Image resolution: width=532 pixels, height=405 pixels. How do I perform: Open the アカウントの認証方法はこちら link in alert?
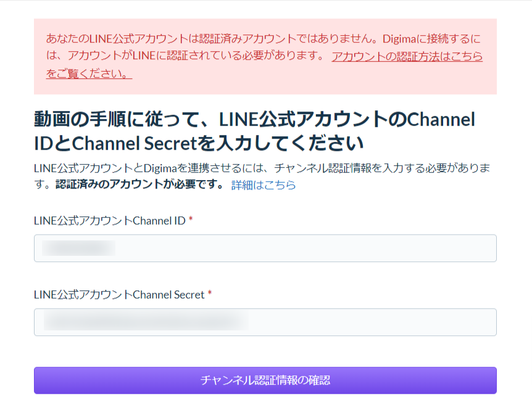pyautogui.click(x=407, y=56)
